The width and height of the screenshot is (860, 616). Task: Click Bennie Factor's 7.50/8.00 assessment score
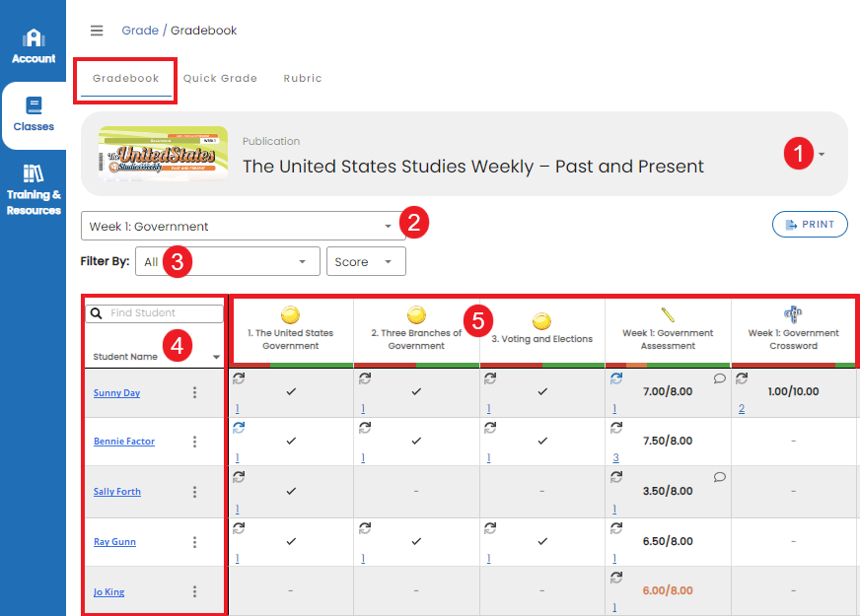pos(668,441)
